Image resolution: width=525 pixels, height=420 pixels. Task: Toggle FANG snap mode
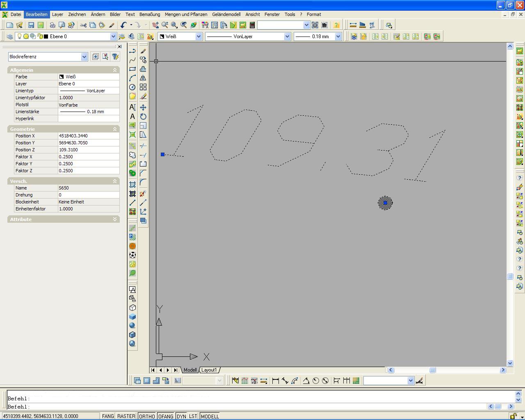click(108, 416)
